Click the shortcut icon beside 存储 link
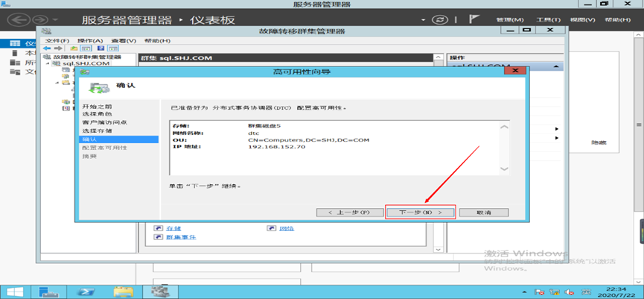The image size is (644, 299). [x=158, y=228]
